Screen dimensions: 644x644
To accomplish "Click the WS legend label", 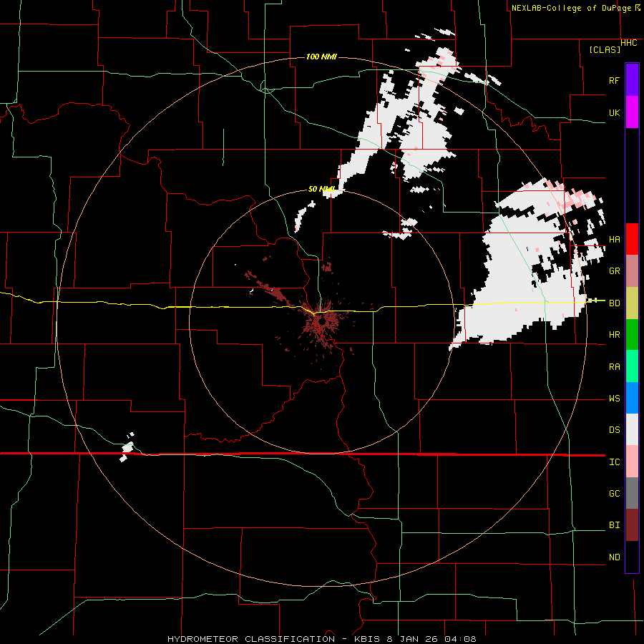I will 614,398.
